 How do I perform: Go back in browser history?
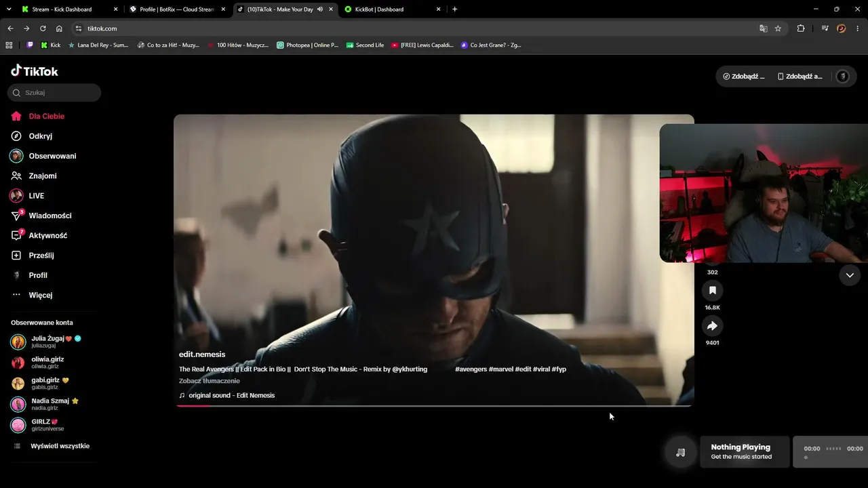click(x=10, y=28)
